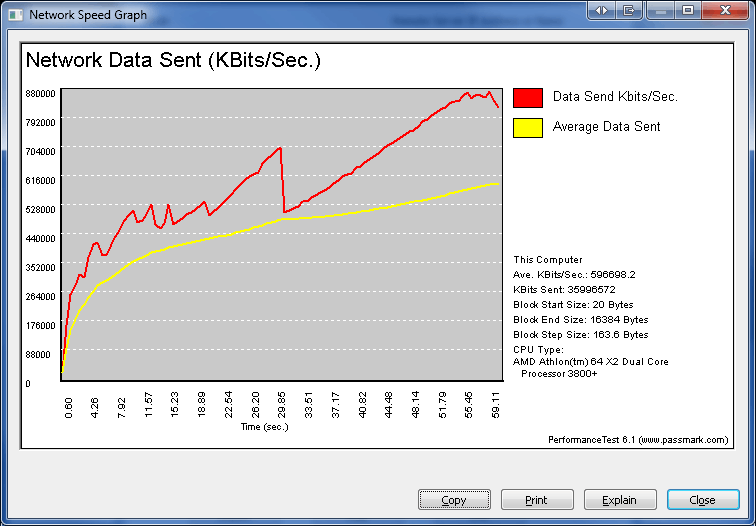Click the 'Time (sec.)' axis label
The image size is (756, 526).
[265, 427]
